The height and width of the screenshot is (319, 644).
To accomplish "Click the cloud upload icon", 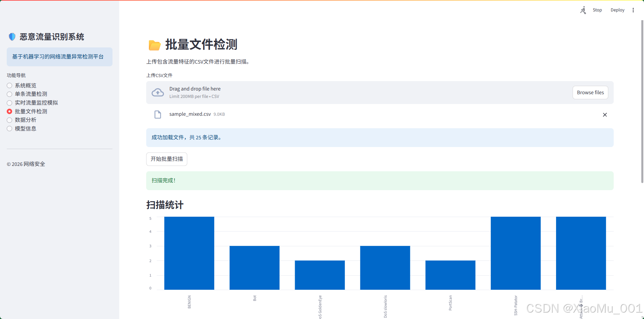I will click(158, 93).
